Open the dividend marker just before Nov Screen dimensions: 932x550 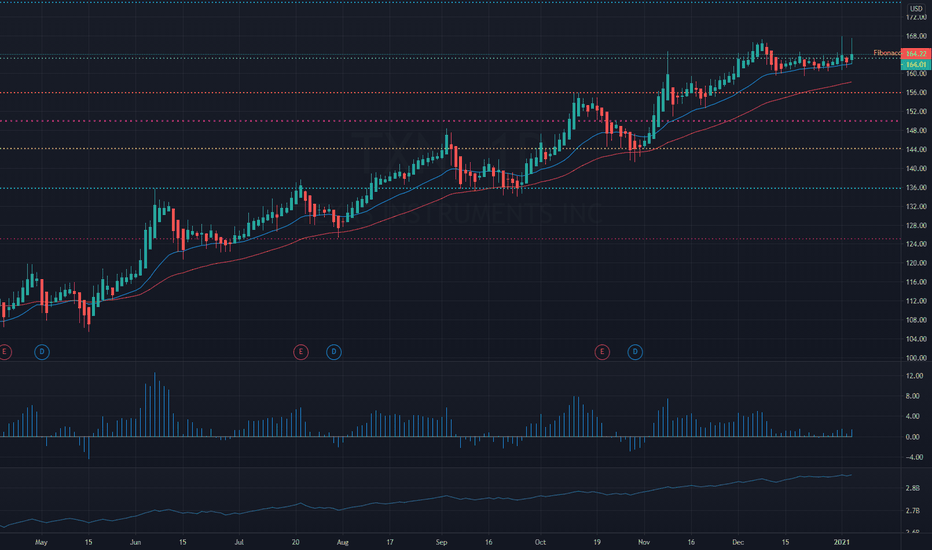(x=635, y=352)
